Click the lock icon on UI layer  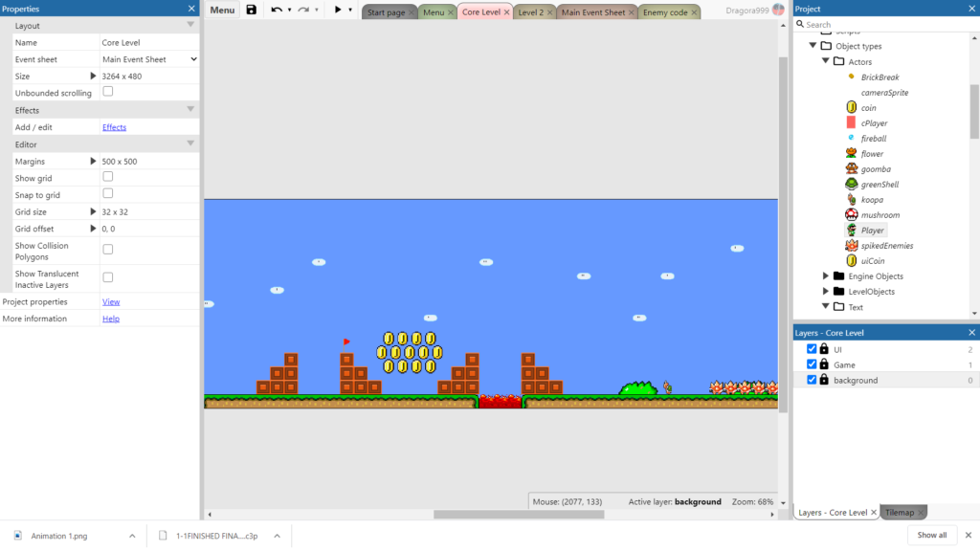pos(824,349)
